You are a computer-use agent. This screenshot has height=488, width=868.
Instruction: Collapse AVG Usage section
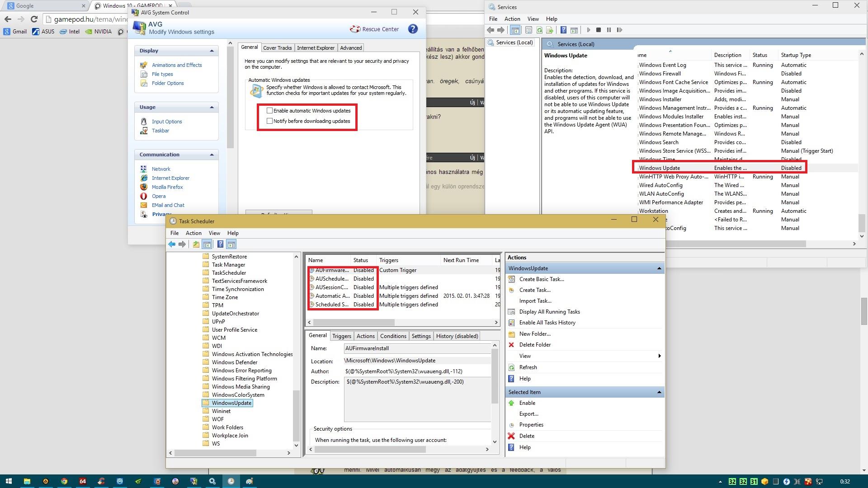pyautogui.click(x=212, y=107)
